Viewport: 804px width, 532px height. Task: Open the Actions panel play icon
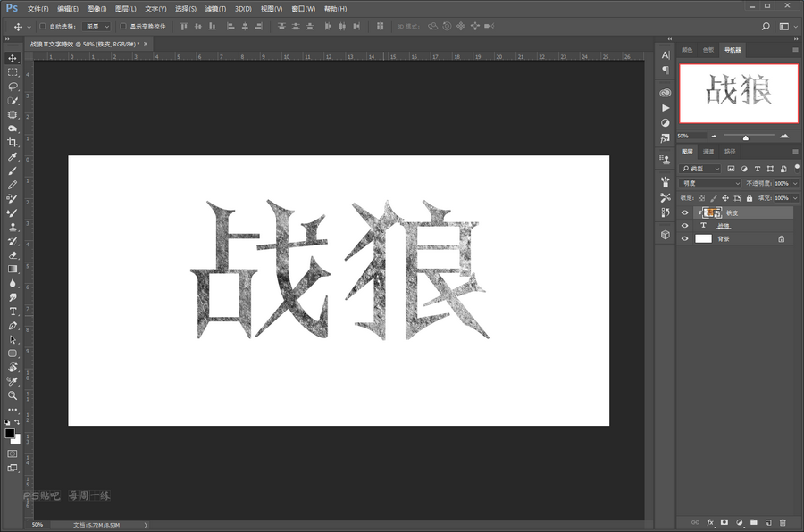(666, 108)
